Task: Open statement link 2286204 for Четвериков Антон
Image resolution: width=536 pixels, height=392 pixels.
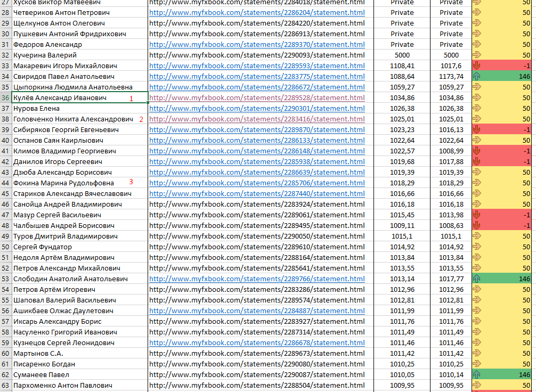Action: (x=257, y=13)
